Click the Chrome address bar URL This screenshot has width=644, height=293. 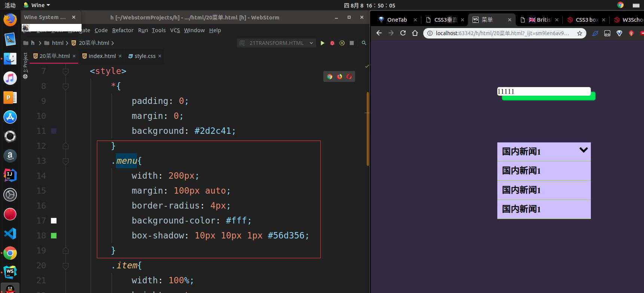point(503,33)
